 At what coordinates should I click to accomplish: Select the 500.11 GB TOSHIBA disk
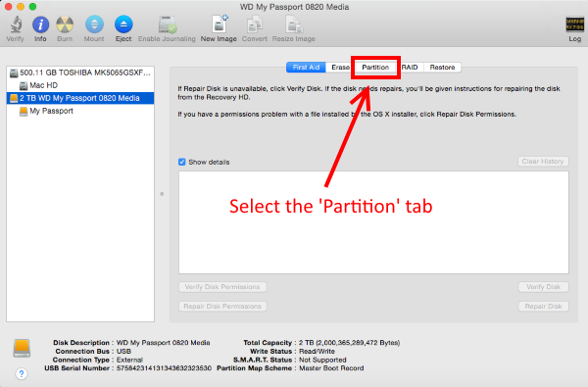pos(80,73)
